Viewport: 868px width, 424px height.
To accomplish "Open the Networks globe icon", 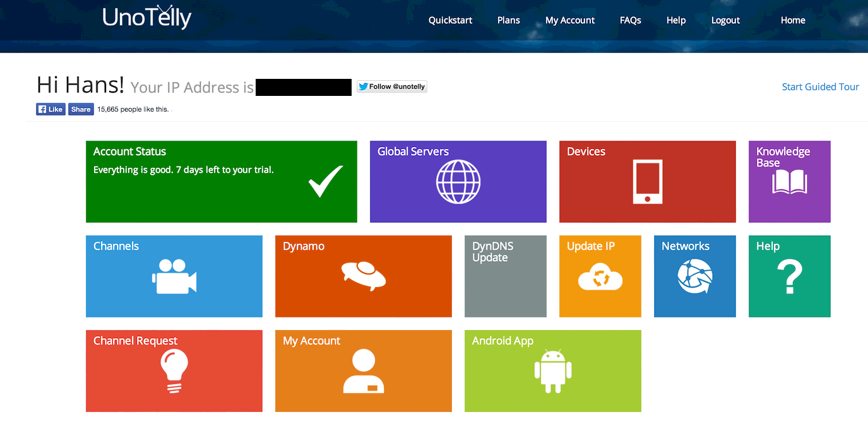I will (x=695, y=276).
